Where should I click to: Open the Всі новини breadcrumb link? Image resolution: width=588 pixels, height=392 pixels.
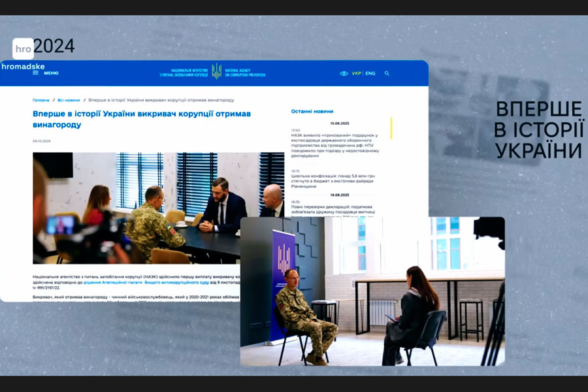pos(69,100)
